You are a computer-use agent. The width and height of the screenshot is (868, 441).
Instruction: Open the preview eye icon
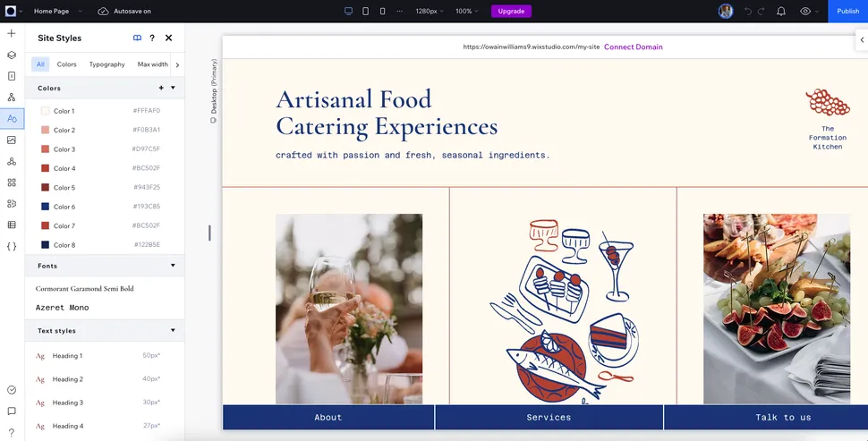(805, 12)
